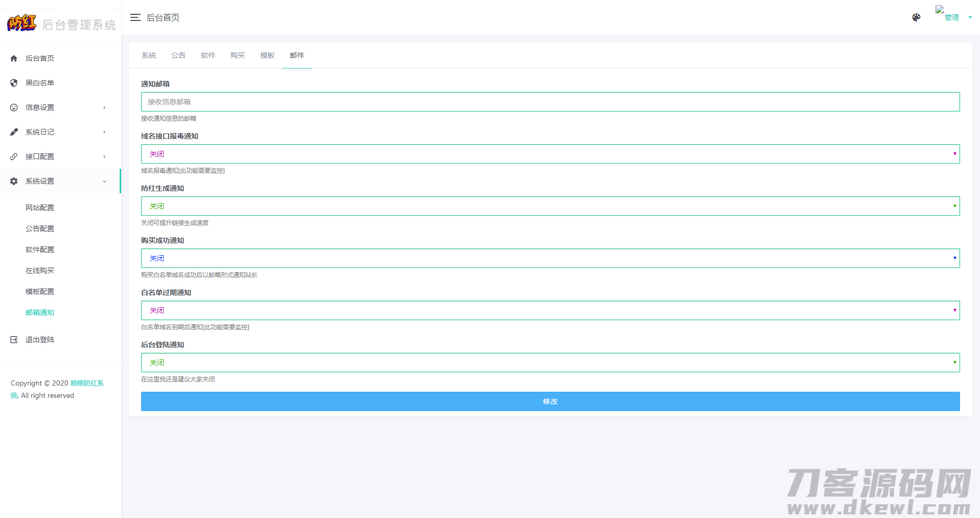The height and width of the screenshot is (518, 980).
Task: Toggle the sidebar hamburger menu
Action: pyautogui.click(x=135, y=17)
